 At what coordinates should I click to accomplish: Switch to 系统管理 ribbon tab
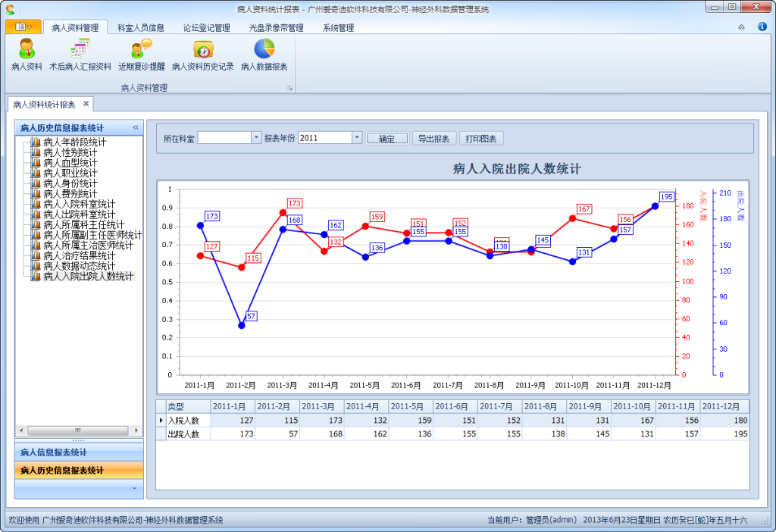tap(339, 28)
